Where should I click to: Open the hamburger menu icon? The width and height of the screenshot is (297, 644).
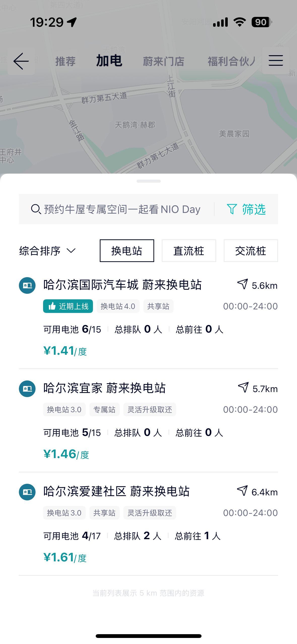click(276, 61)
